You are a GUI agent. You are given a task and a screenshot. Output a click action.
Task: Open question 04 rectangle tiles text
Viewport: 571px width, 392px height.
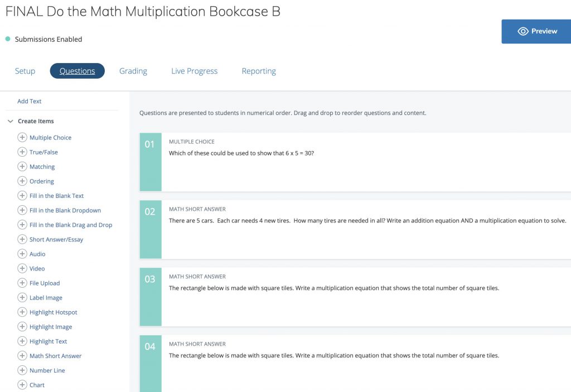click(x=334, y=356)
